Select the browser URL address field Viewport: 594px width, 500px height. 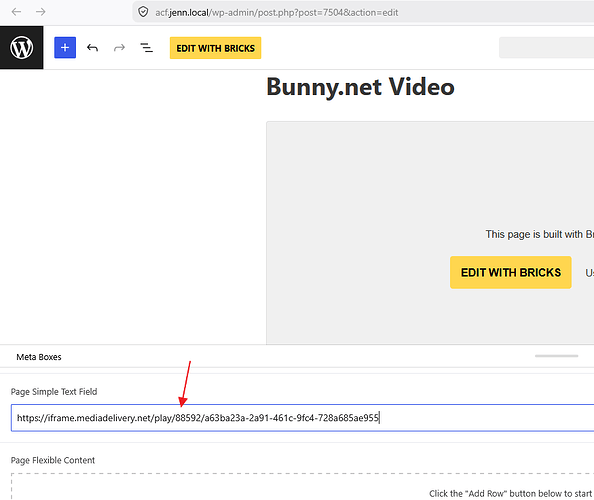coord(363,12)
